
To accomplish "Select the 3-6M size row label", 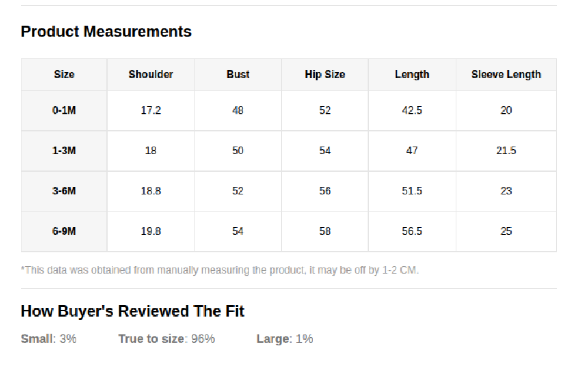I will (x=64, y=191).
